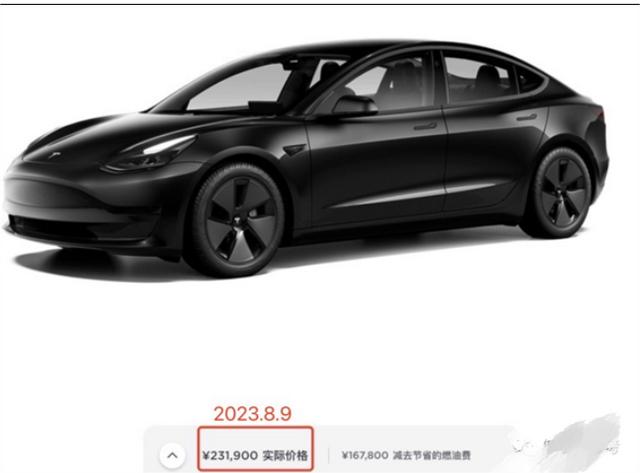Click the left headlight of the car
The image size is (640, 473).
click(x=151, y=154)
